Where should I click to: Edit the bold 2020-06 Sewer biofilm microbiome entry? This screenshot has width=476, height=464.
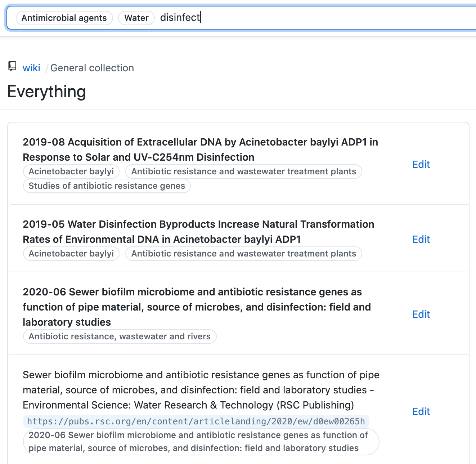click(421, 314)
